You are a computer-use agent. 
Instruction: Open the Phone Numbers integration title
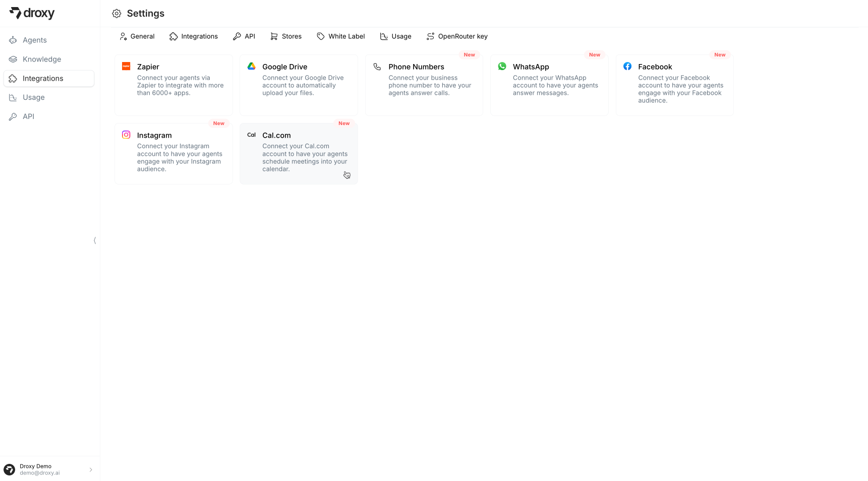(416, 67)
